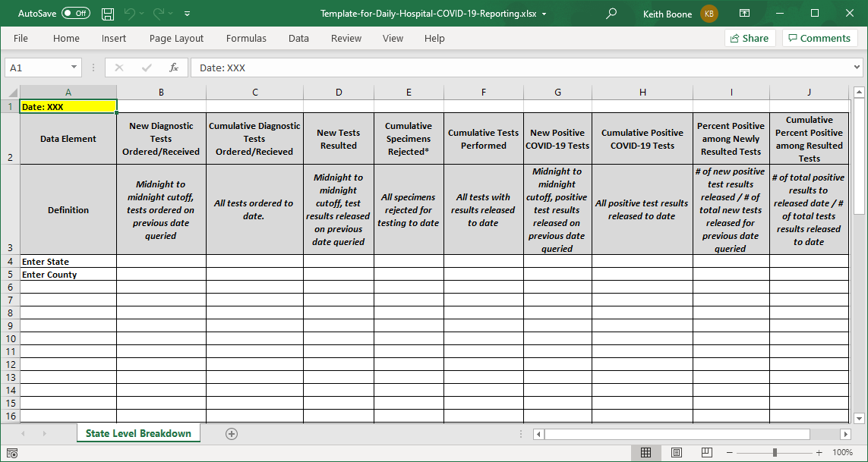Viewport: 868px width, 462px height.
Task: Switch to Page Layout view icon
Action: [677, 453]
